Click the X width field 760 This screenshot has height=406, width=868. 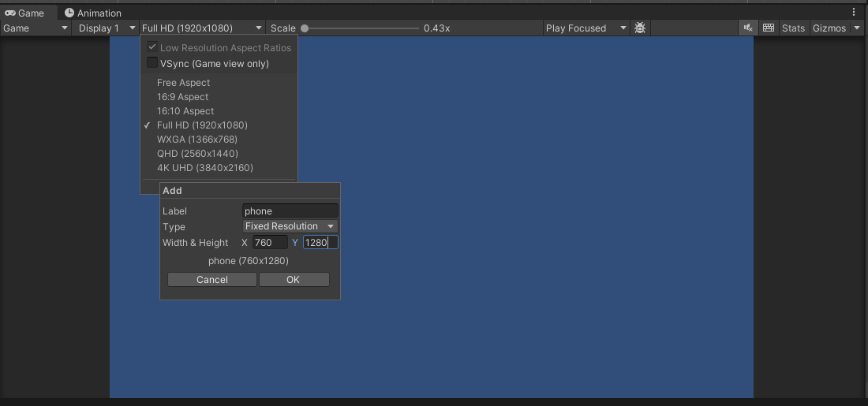point(270,242)
